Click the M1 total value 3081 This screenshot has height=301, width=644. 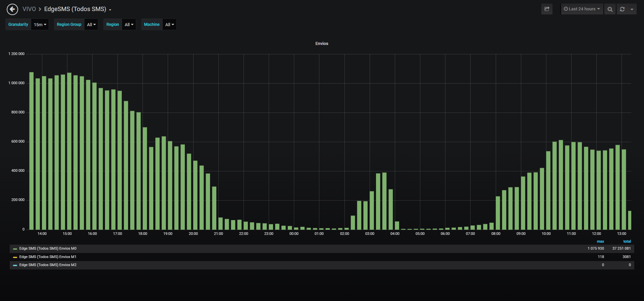[x=627, y=257]
